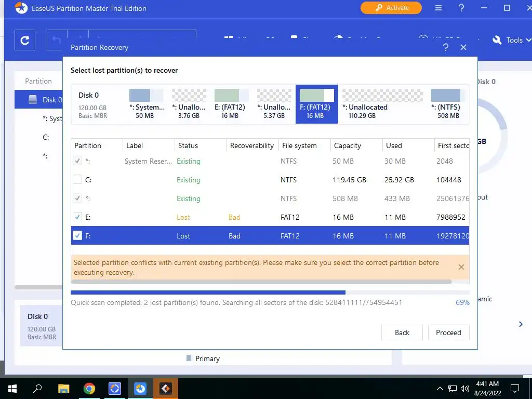Select the 3.76 GB unallocated block
The height and width of the screenshot is (399, 532).
tap(189, 104)
